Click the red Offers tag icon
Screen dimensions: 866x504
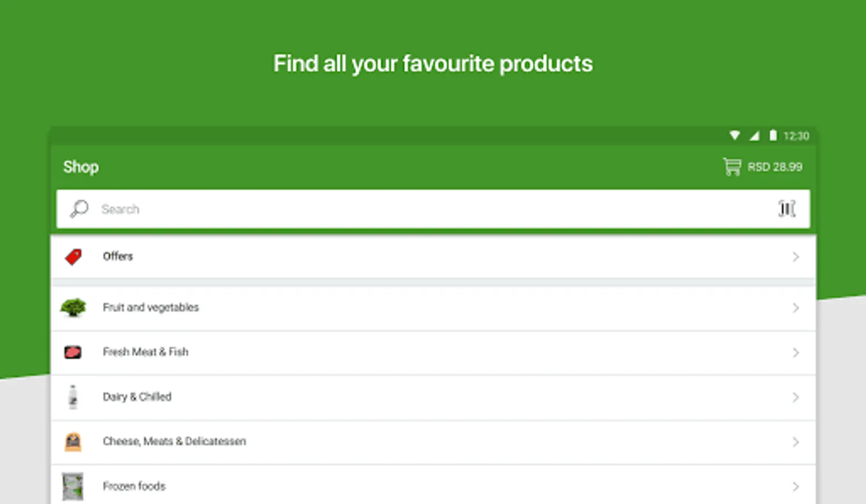point(73,257)
